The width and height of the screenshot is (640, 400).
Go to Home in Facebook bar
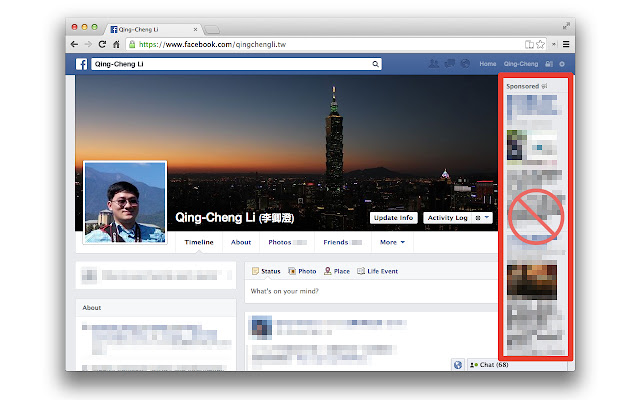(x=488, y=64)
